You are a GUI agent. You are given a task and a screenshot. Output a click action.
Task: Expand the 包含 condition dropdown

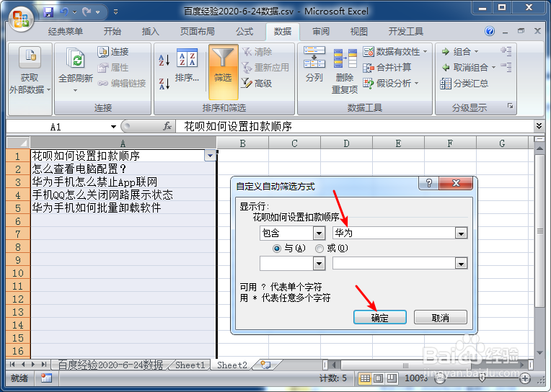point(319,233)
